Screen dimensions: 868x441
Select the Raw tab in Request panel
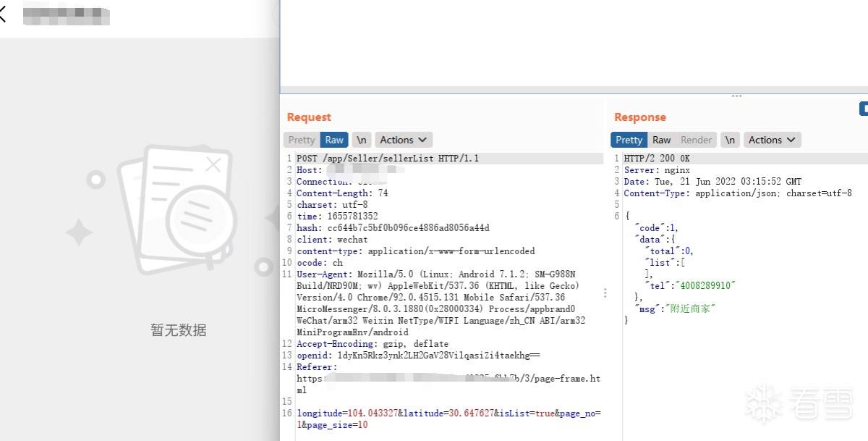pyautogui.click(x=334, y=140)
